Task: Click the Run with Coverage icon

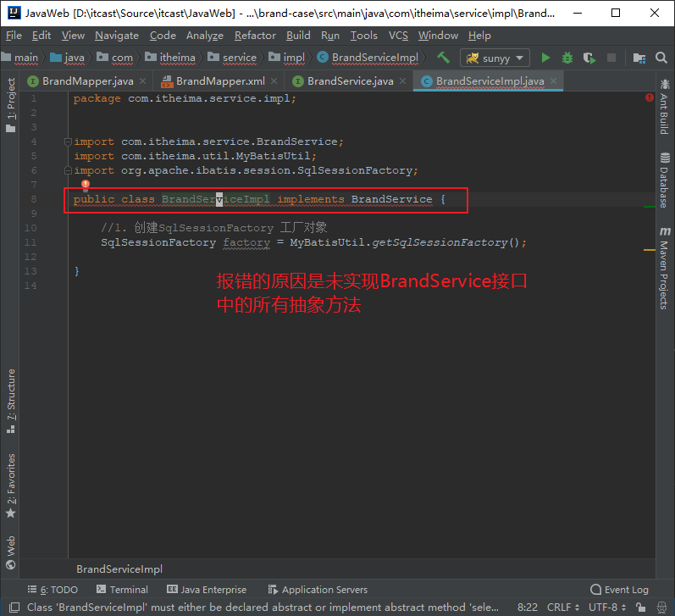Action: click(589, 58)
